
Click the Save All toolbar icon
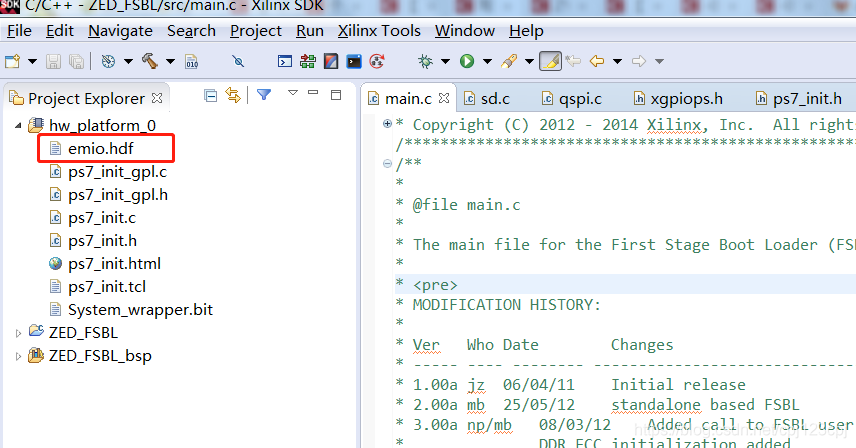click(x=77, y=61)
